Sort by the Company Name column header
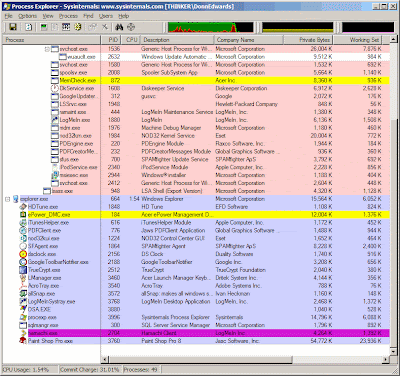Viewport: 400px width, 376px height. [249, 40]
